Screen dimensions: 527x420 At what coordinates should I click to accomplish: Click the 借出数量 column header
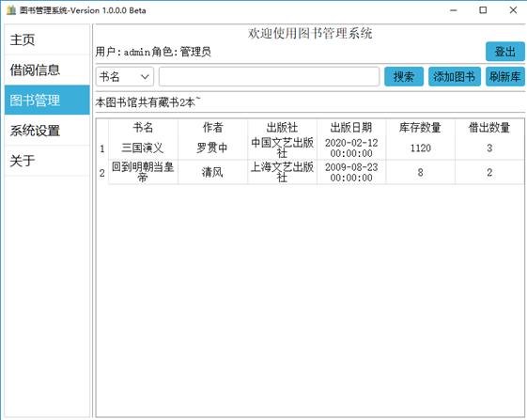489,128
